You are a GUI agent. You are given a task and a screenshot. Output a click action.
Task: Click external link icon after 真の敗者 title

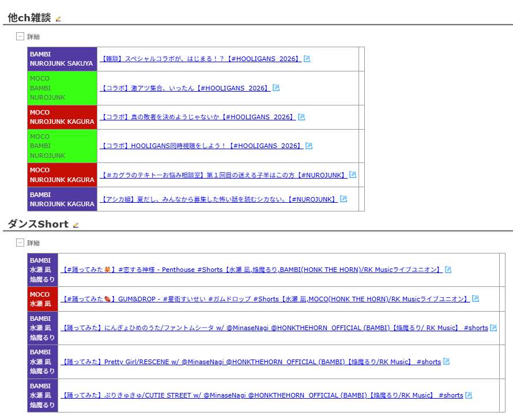(301, 117)
